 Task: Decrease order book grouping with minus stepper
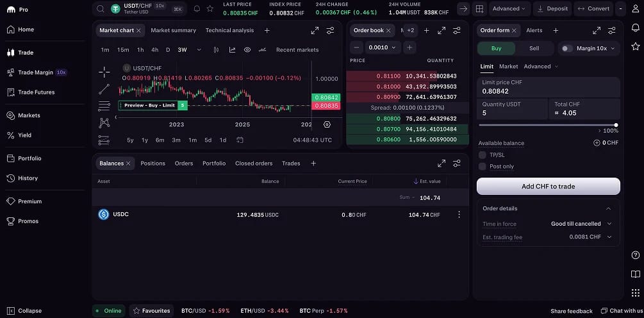tap(356, 47)
